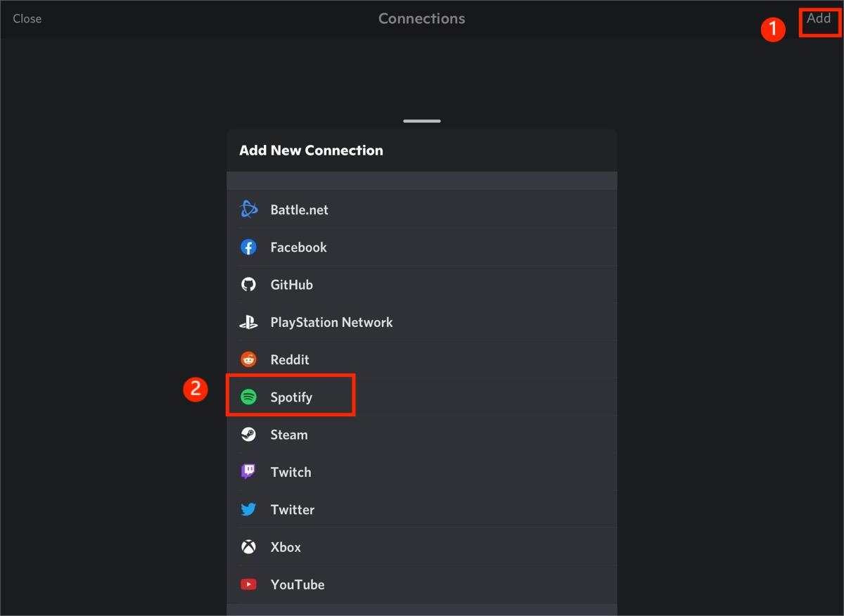Click the Facebook logo icon
Screen dimensions: 844x616
click(248, 247)
